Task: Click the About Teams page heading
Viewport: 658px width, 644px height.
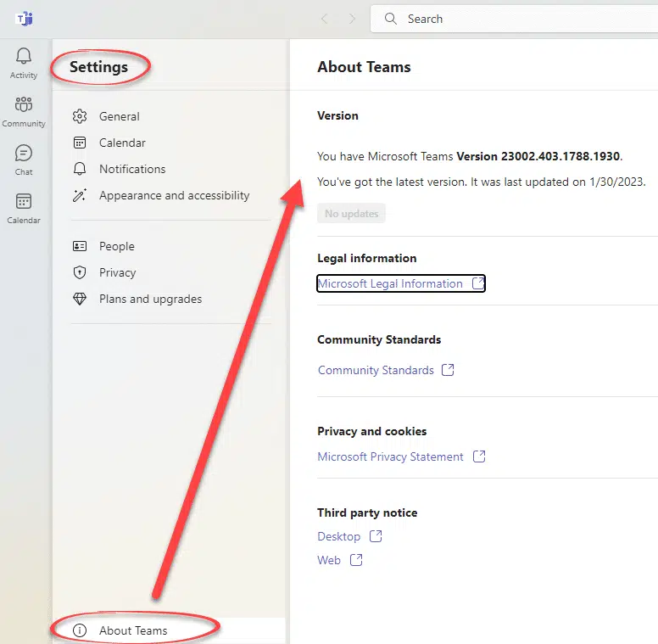Action: pos(364,67)
